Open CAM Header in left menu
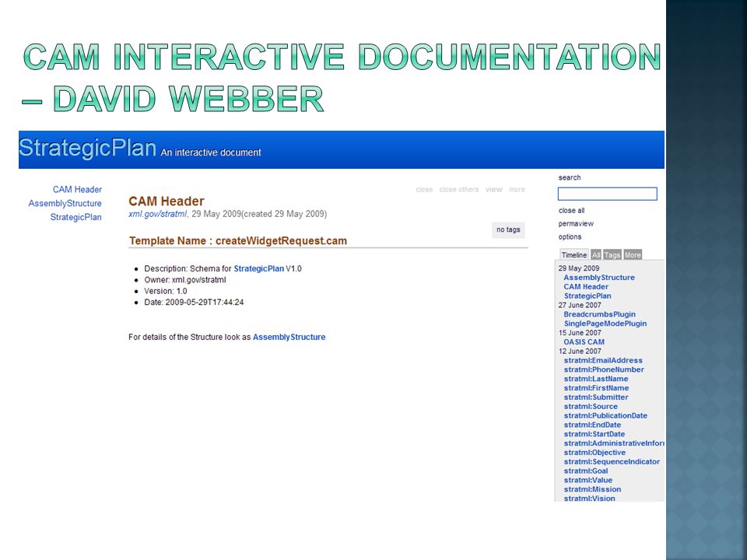The width and height of the screenshot is (747, 560). tap(77, 190)
